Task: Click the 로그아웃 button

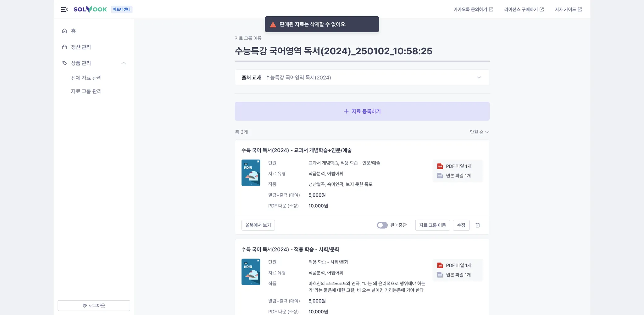Action: coord(94,306)
